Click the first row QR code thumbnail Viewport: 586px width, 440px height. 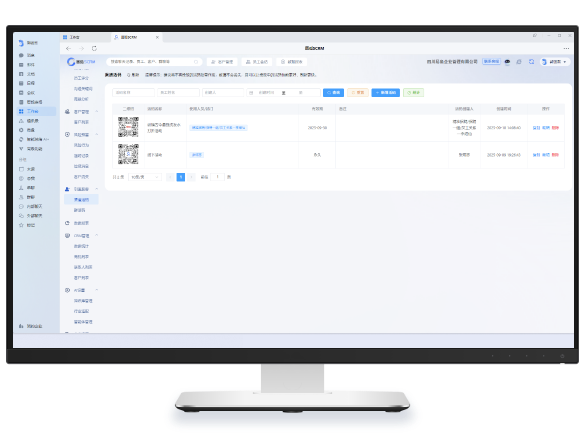[128, 127]
